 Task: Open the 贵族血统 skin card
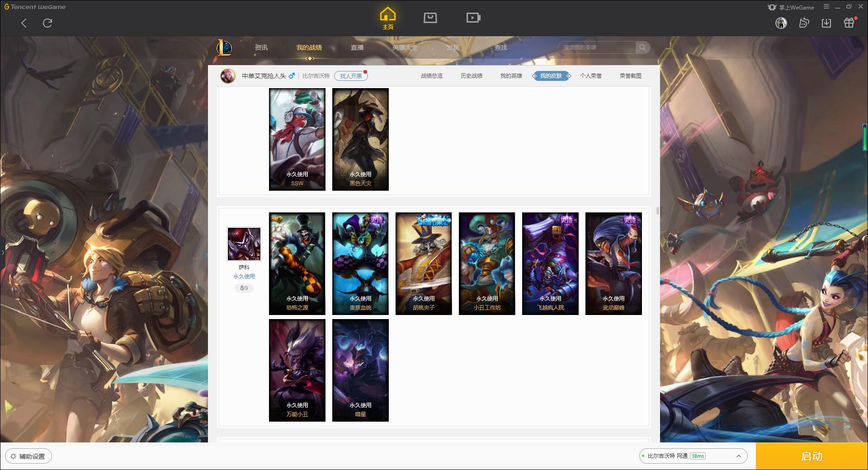point(360,263)
